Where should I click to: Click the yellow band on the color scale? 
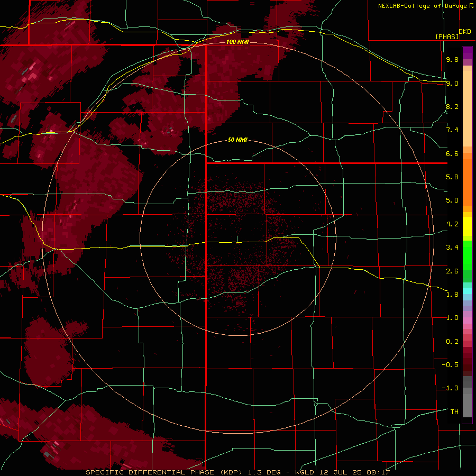pyautogui.click(x=467, y=226)
